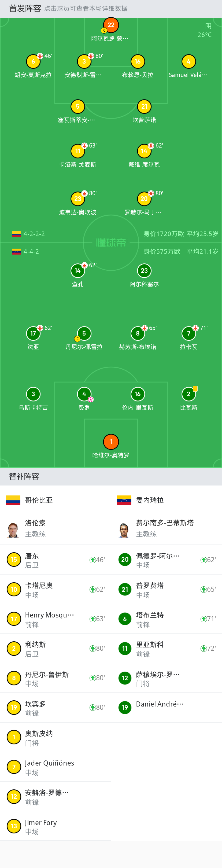Tap Colombia 4-2-2-2 formation label

[x=34, y=234]
